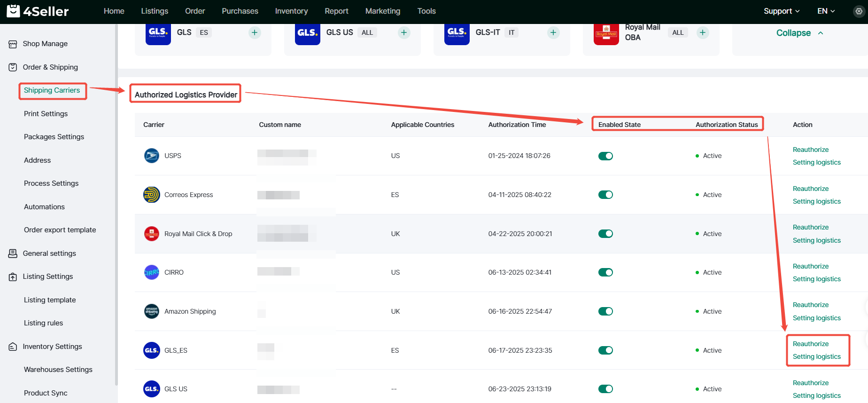Reauthorize the Amazon Shipping carrier
Image resolution: width=868 pixels, height=403 pixels.
(811, 305)
